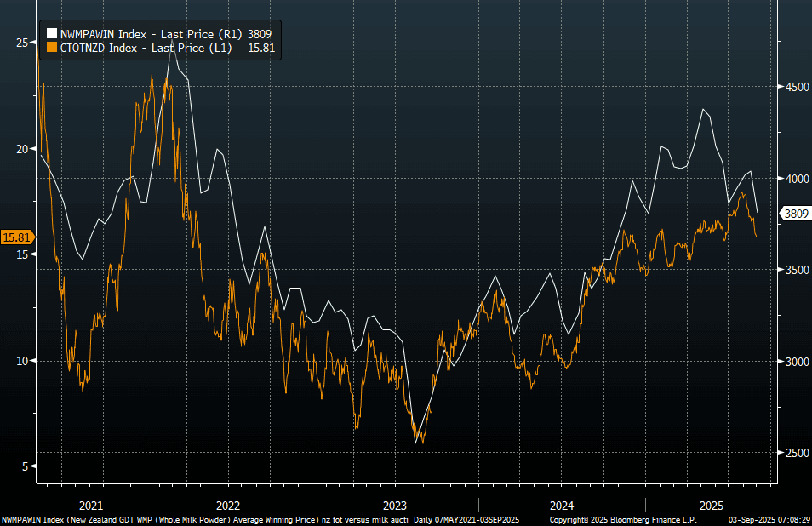Click the Daily 07MAY2021-03SEP2025 date range text
The image size is (812, 526).
click(x=466, y=520)
